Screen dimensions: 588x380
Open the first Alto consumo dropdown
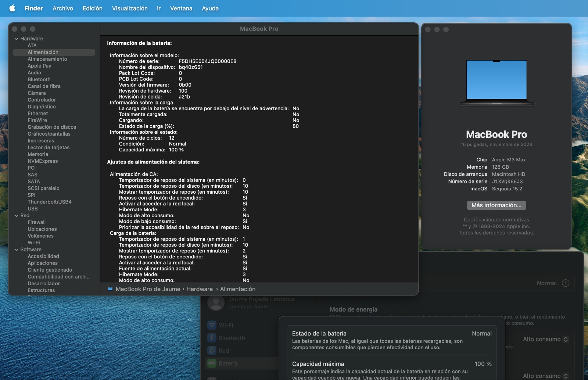[x=546, y=339]
